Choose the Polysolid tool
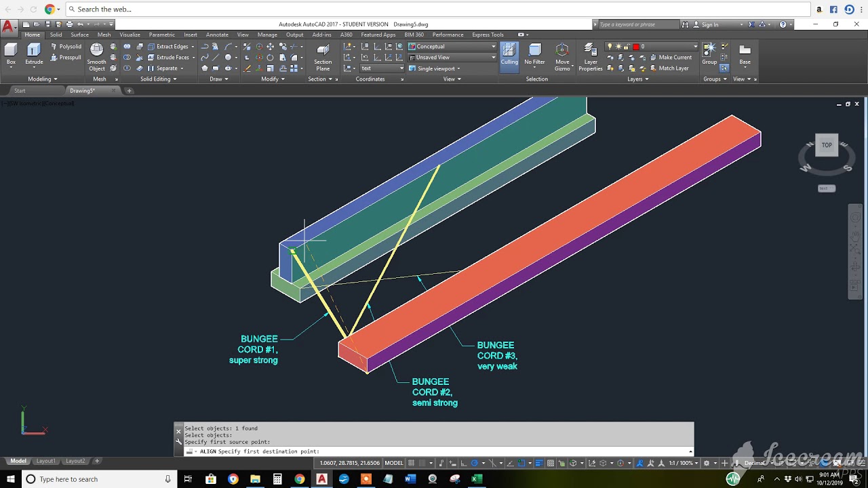 pos(66,47)
